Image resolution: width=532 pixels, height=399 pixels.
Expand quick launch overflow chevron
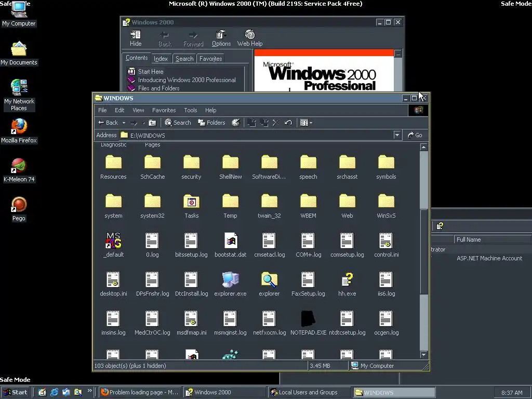pos(89,391)
